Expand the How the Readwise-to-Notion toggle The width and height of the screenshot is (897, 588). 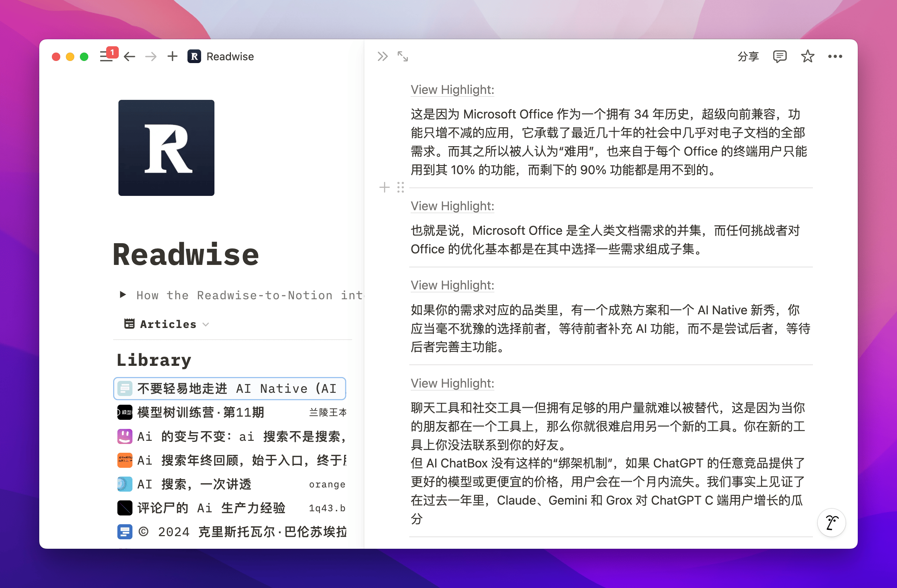pos(123,294)
